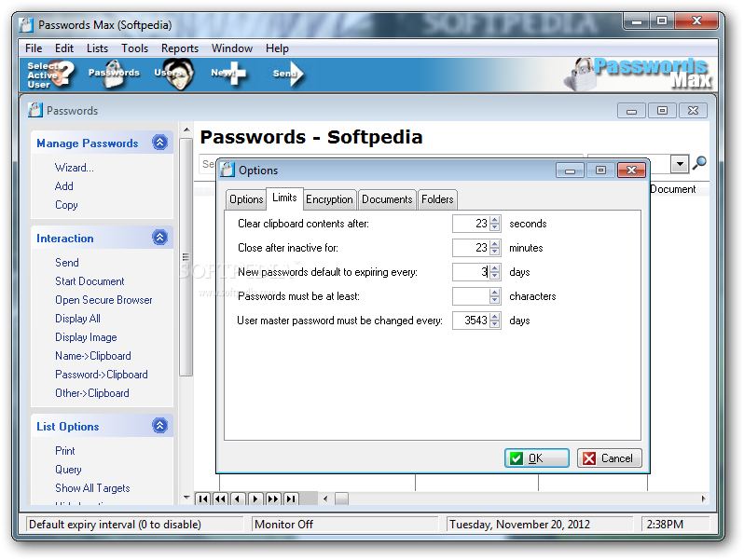Viewport: 744px width, 560px height.
Task: Open the search dropdown arrow
Action: (x=680, y=164)
